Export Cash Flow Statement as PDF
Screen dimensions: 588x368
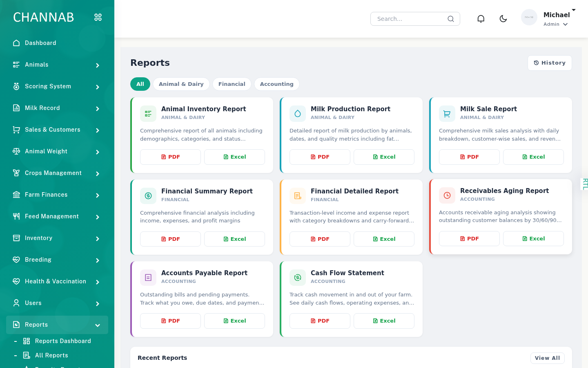coord(320,321)
